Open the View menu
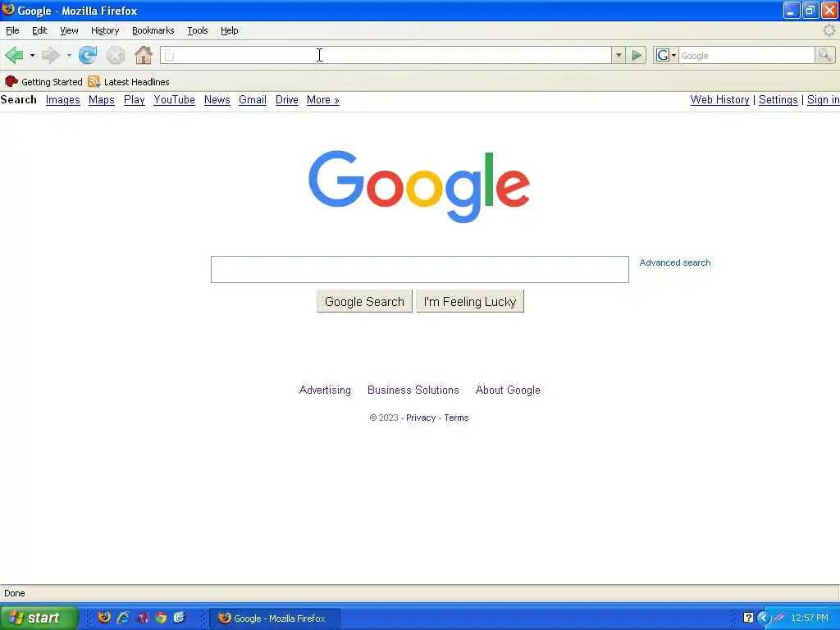The width and height of the screenshot is (840, 630). point(69,30)
